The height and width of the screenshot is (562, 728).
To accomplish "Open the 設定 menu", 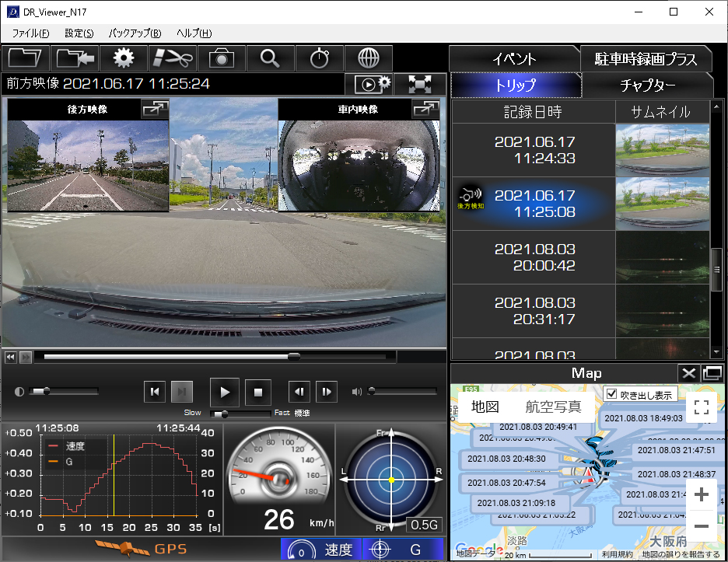I will tap(79, 33).
